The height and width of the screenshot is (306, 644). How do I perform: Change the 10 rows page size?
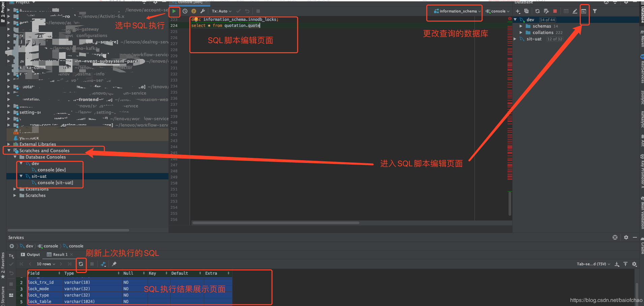coord(46,264)
